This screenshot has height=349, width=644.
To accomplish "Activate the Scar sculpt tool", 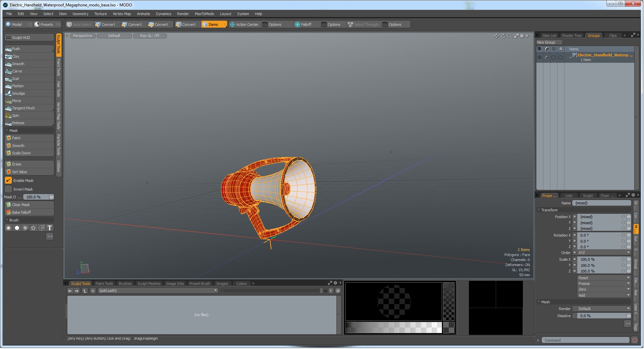I will pos(29,79).
